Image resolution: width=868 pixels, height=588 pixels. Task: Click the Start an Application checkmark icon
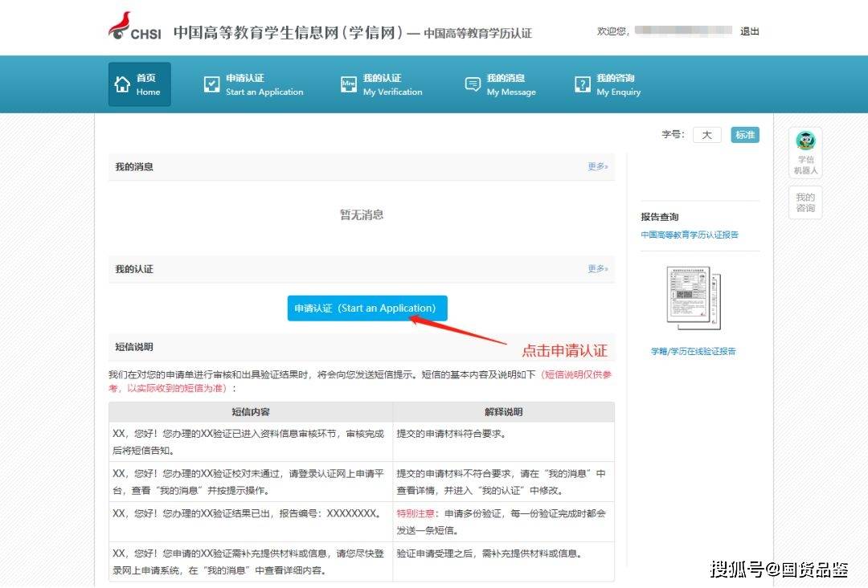pos(211,84)
